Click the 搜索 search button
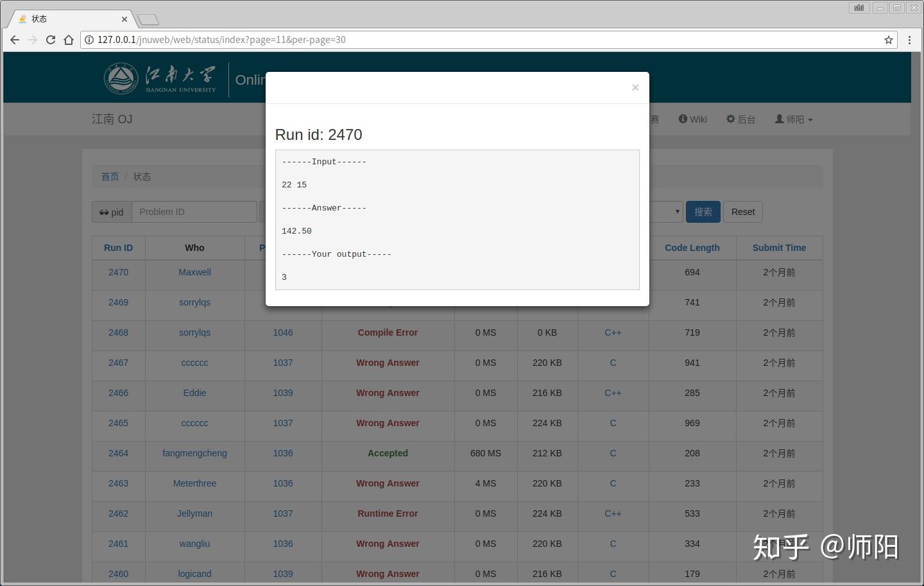924x586 pixels. [x=703, y=212]
